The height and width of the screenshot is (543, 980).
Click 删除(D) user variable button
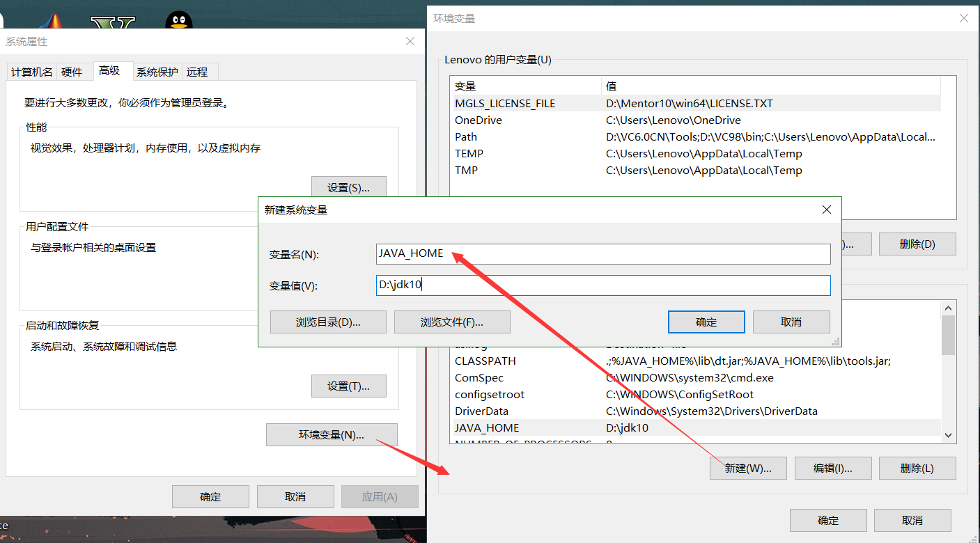[x=917, y=244]
